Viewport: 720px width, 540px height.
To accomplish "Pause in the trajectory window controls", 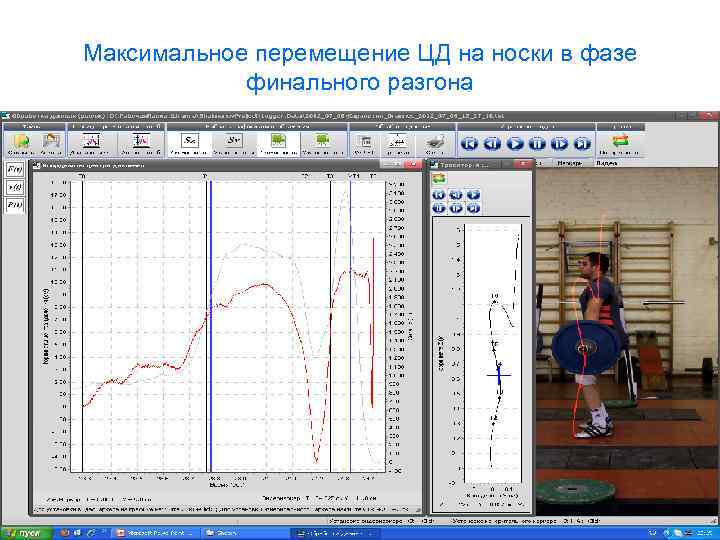I will 438,208.
